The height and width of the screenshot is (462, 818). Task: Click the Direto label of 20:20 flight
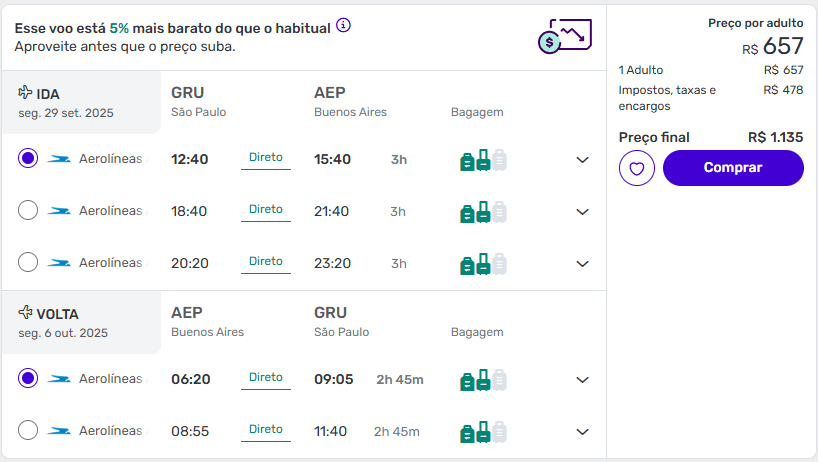pyautogui.click(x=266, y=261)
